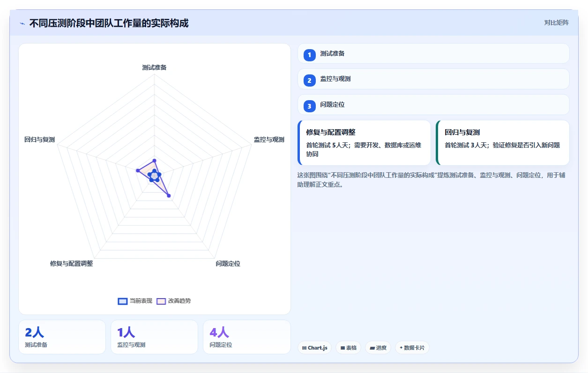Click the 对比矩阵 label in header

(557, 22)
